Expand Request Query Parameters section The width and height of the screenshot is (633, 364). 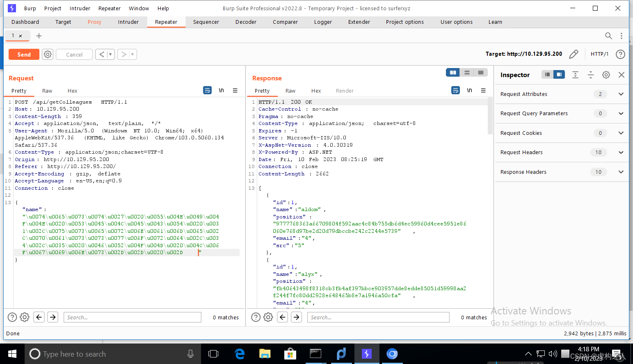point(621,114)
